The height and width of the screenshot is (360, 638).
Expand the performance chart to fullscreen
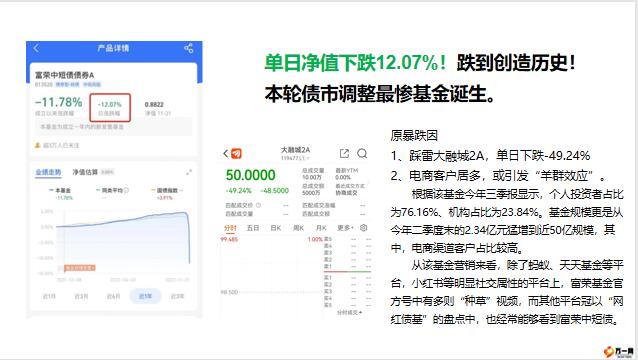[189, 172]
